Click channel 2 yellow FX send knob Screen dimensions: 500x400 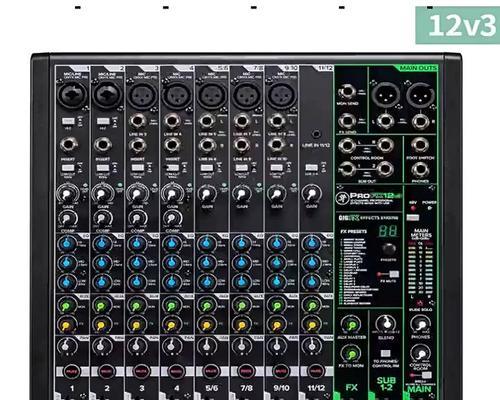click(x=102, y=325)
